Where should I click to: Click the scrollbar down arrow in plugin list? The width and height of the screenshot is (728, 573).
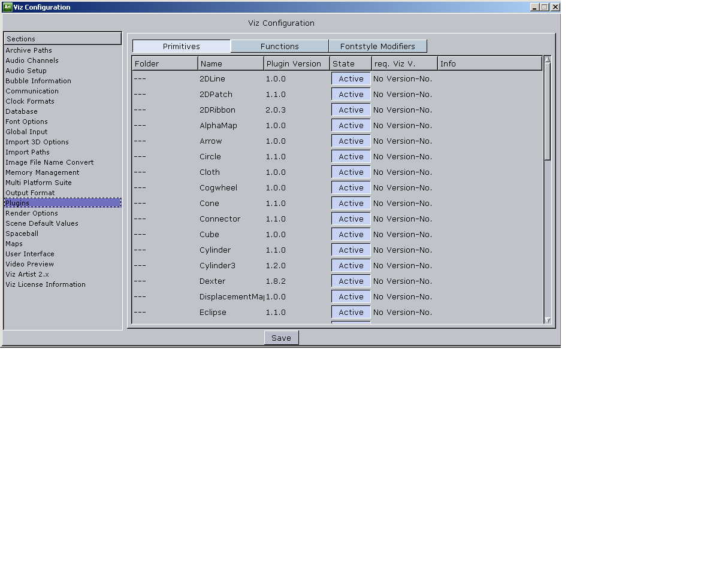coord(547,320)
